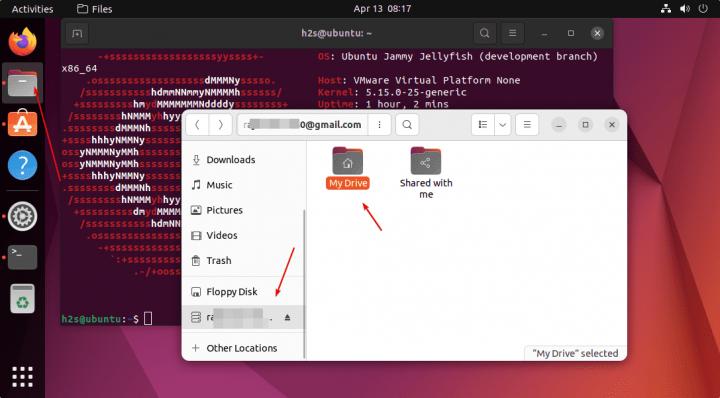Maximize the Terminal window
Viewport: 720px width, 398px height.
tap(571, 33)
